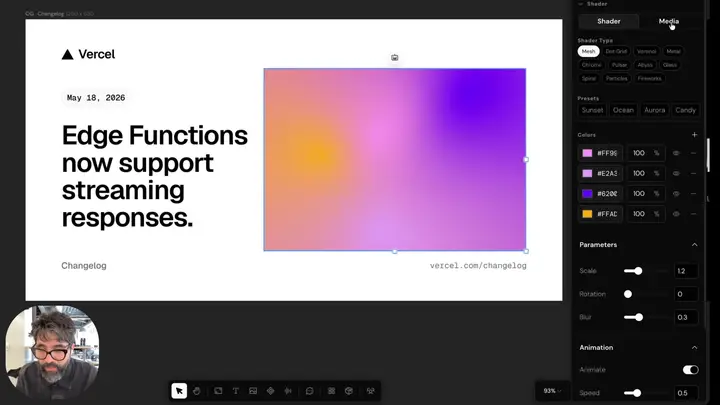Choose the Chrome shader type

591,65
